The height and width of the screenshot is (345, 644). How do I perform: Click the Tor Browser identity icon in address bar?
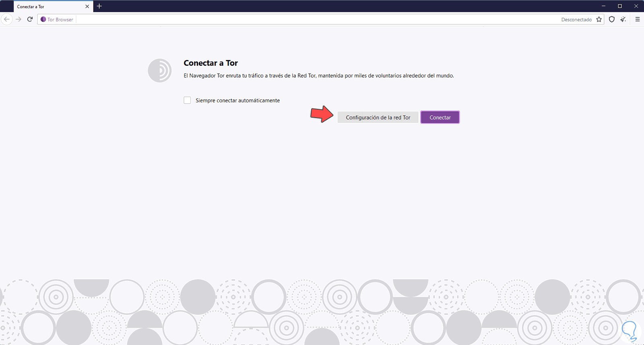pyautogui.click(x=43, y=19)
